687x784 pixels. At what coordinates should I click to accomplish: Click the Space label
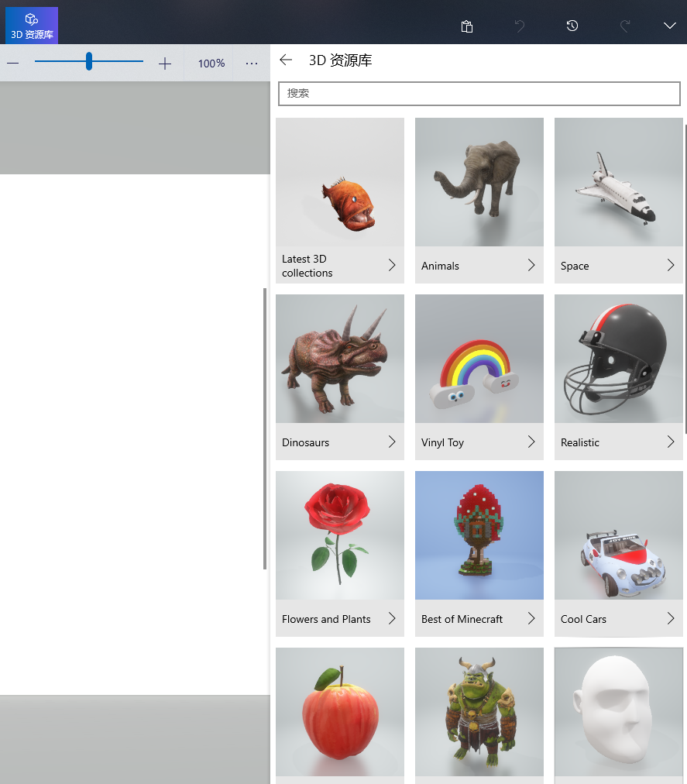tap(575, 266)
